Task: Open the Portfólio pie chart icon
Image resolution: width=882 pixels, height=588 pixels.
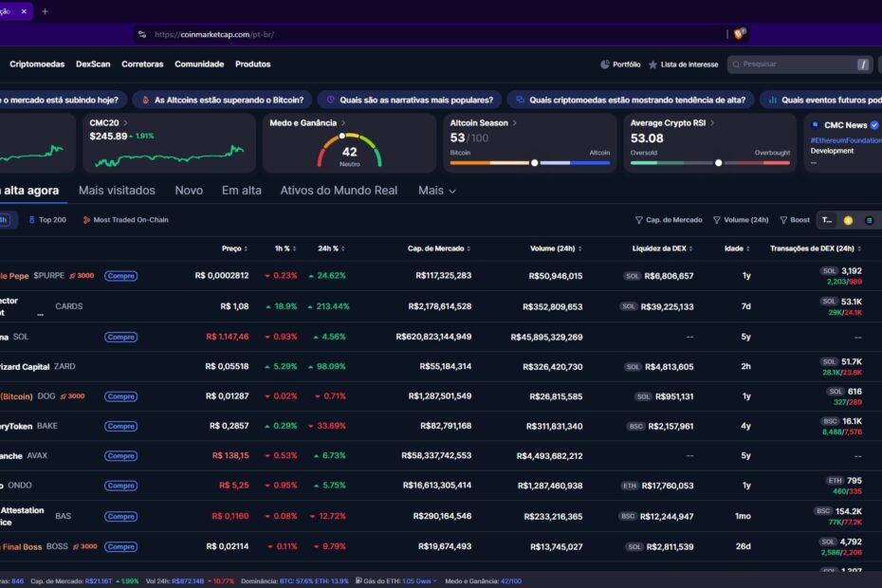Action: pos(606,64)
